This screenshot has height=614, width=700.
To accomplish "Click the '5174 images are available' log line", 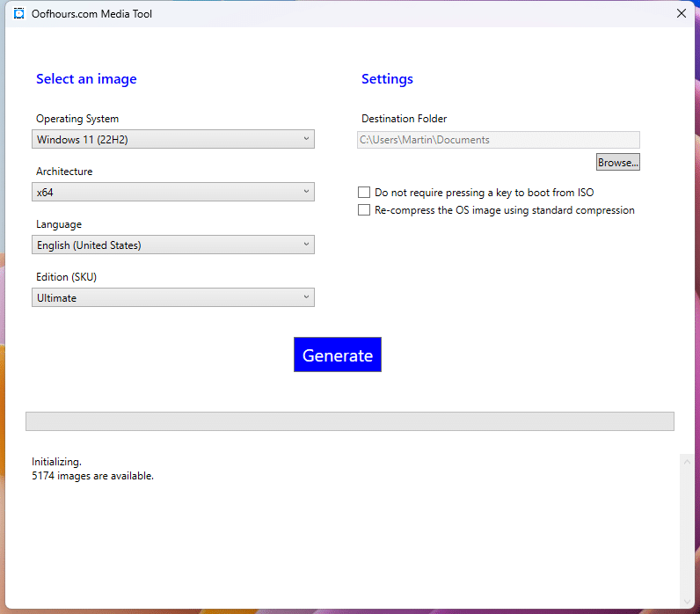I will 92,476.
